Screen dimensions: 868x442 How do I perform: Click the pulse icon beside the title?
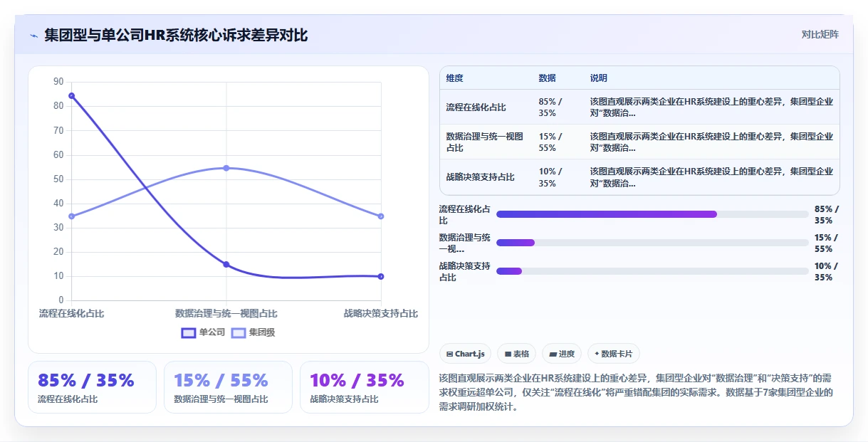pos(33,35)
